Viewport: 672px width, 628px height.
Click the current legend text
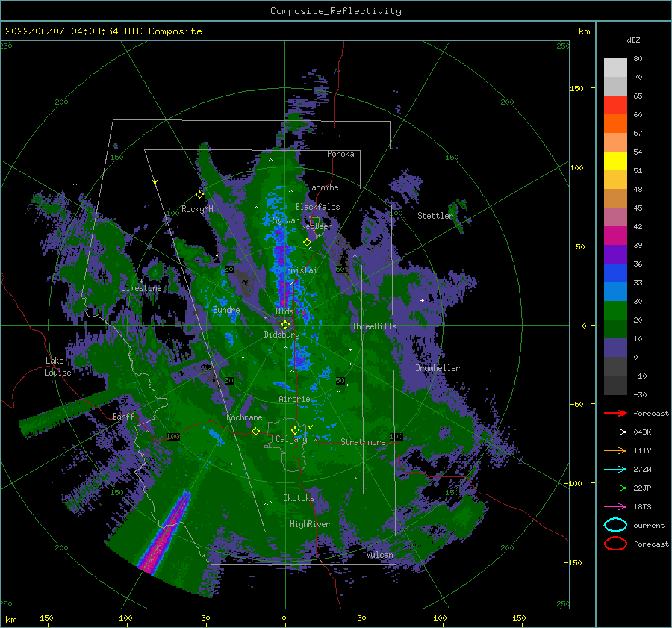649,525
